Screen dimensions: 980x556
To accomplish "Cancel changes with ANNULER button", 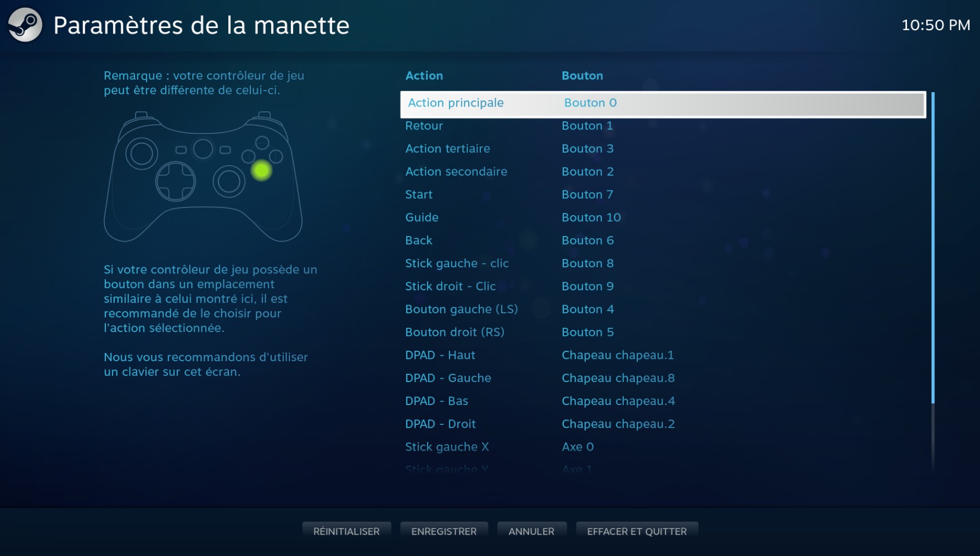I will point(531,531).
